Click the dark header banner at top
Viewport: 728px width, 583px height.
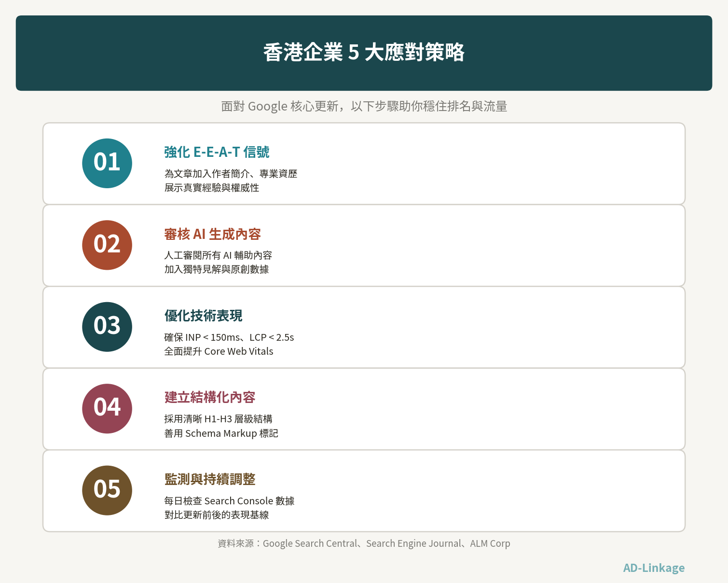[x=364, y=53]
